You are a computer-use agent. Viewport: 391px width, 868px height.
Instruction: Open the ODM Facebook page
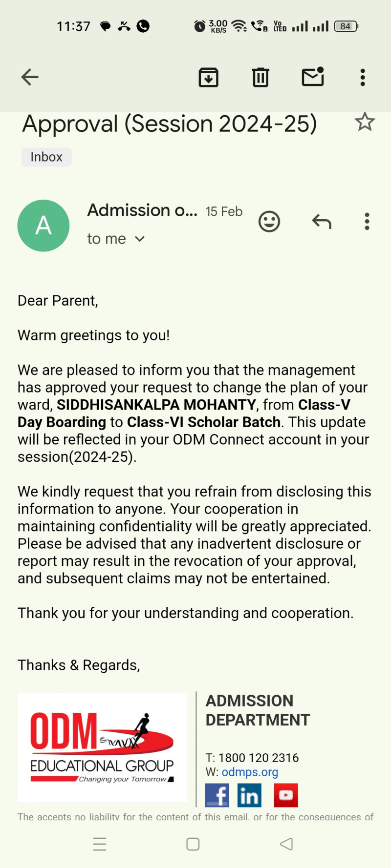click(217, 795)
